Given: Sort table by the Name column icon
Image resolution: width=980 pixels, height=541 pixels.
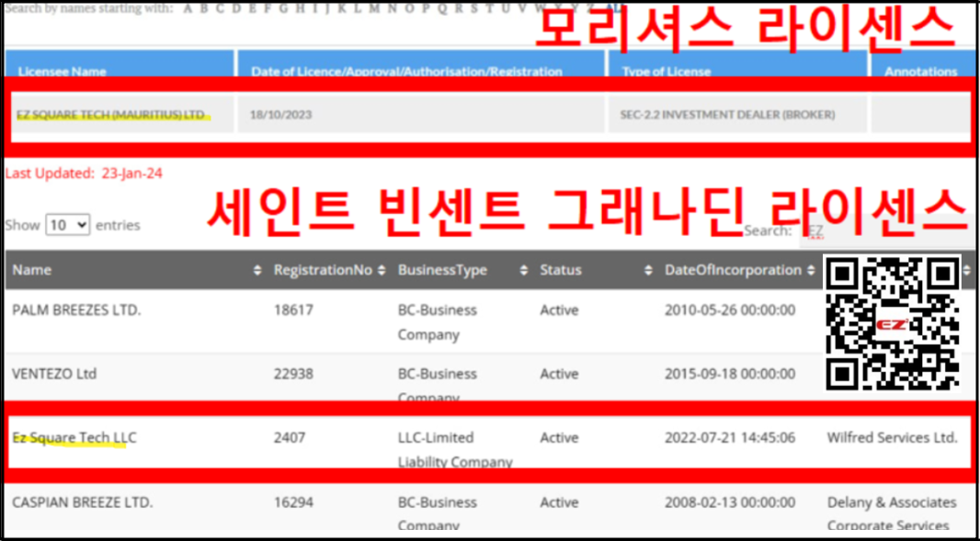Looking at the screenshot, I should coord(256,270).
